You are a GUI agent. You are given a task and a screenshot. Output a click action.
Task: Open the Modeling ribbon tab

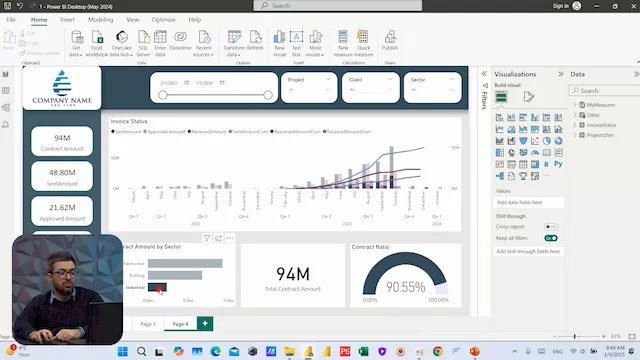coord(100,20)
